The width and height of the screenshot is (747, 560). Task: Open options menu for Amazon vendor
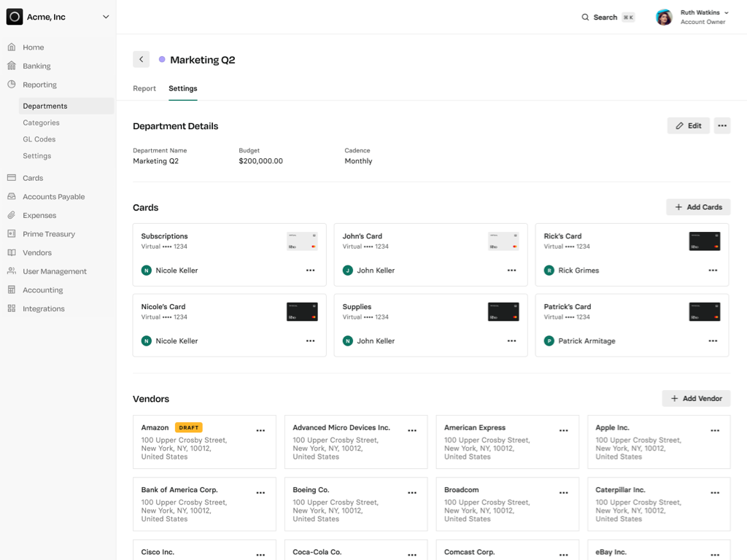[x=260, y=430]
